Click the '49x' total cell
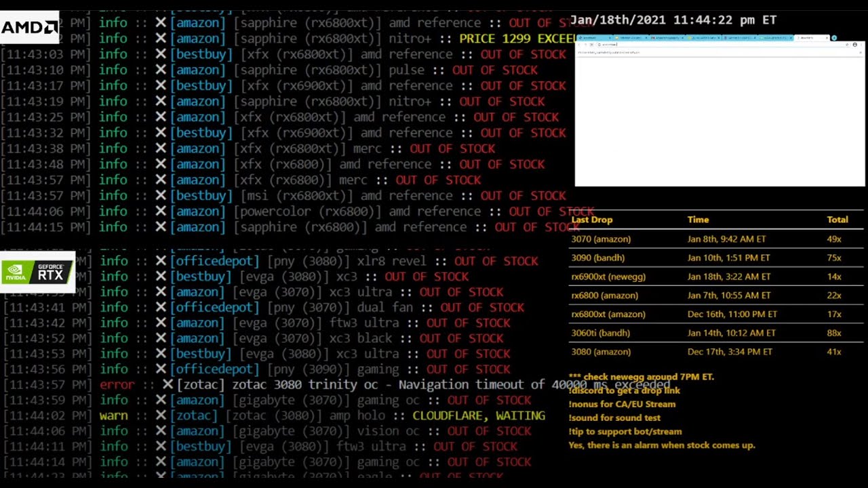 (x=834, y=239)
